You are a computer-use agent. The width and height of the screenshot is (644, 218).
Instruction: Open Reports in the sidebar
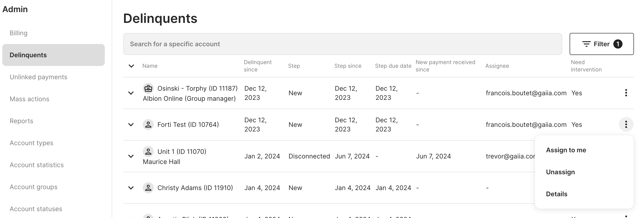click(54, 121)
